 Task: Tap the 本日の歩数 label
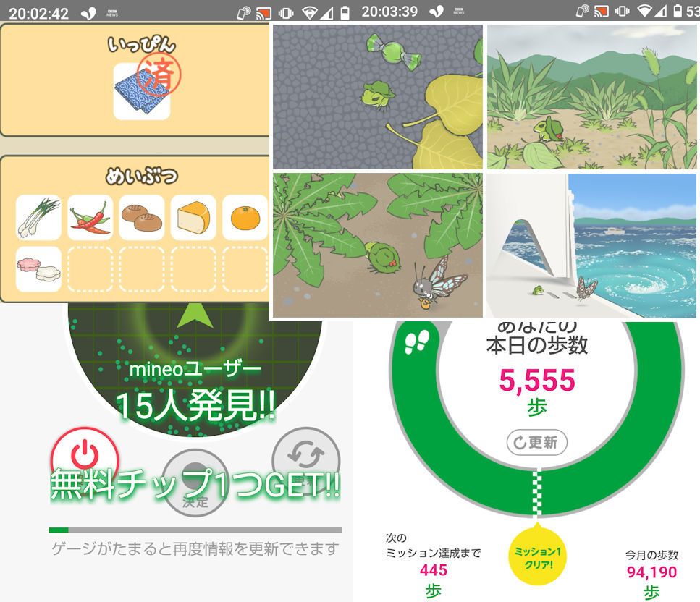537,345
